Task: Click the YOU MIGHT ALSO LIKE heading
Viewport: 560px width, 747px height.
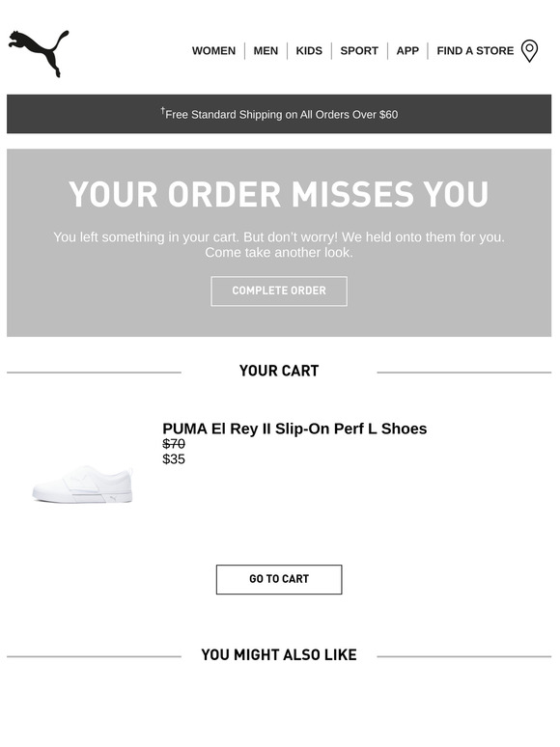Action: point(279,654)
